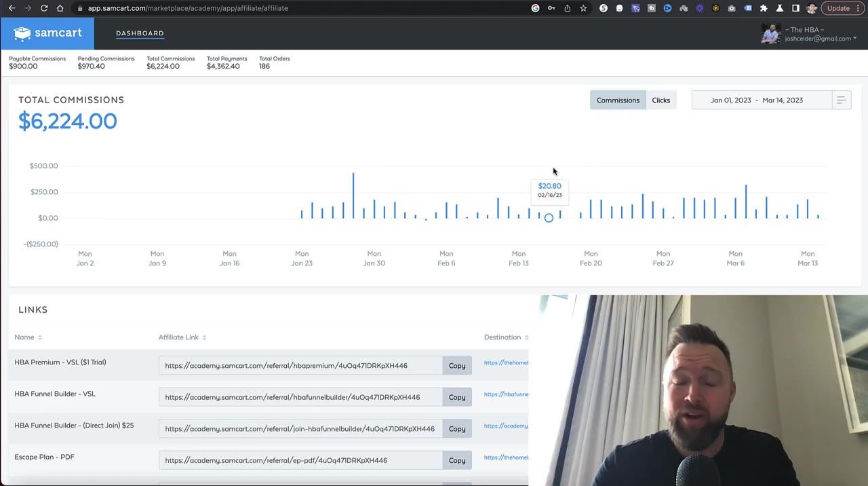The height and width of the screenshot is (486, 868).
Task: Open Direct Join $25 destination URL
Action: [506, 426]
